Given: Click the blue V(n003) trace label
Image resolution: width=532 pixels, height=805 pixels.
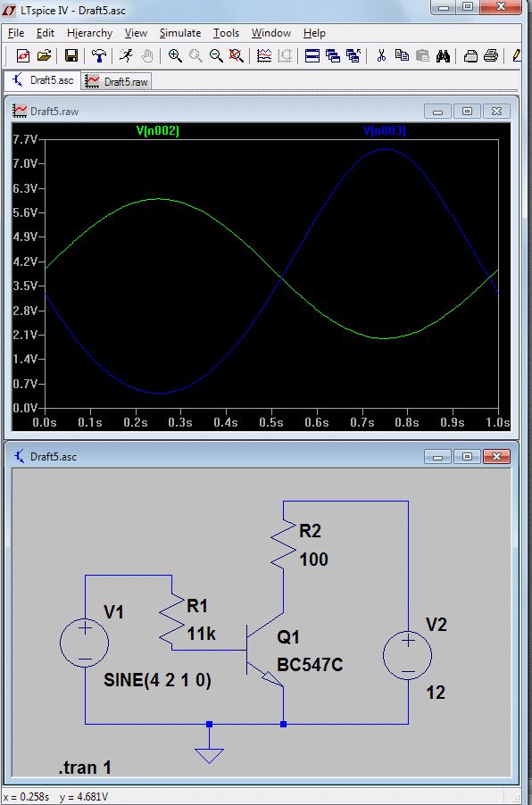Looking at the screenshot, I should coord(385,131).
